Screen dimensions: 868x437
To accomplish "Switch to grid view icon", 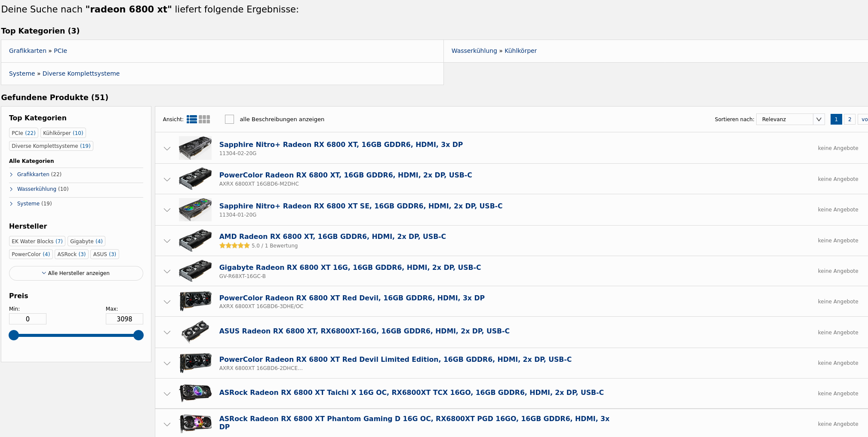I will click(204, 119).
